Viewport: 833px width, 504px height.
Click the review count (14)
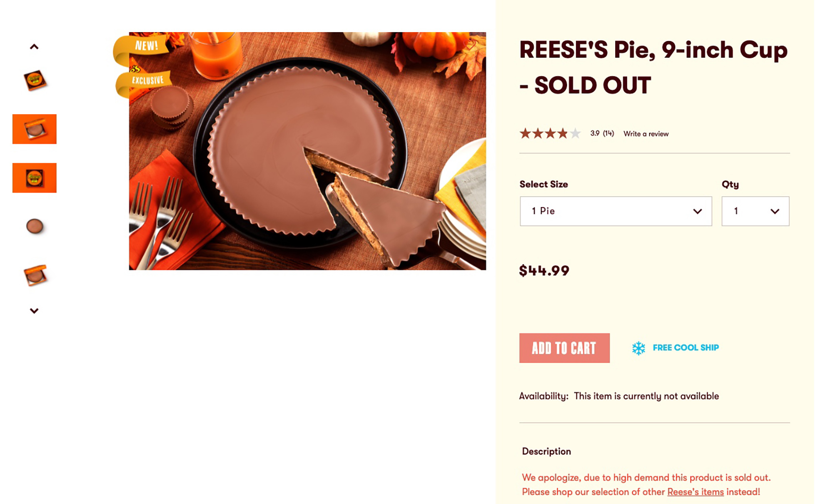[x=609, y=133]
